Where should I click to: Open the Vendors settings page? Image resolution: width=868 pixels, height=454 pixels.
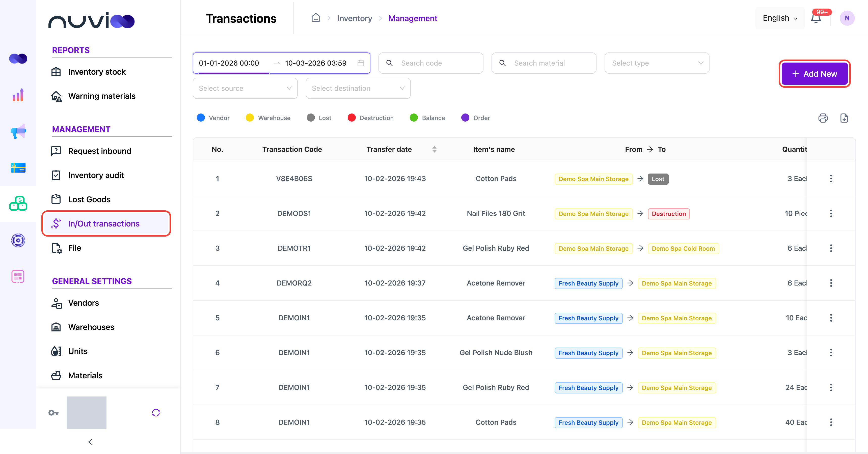pos(83,303)
